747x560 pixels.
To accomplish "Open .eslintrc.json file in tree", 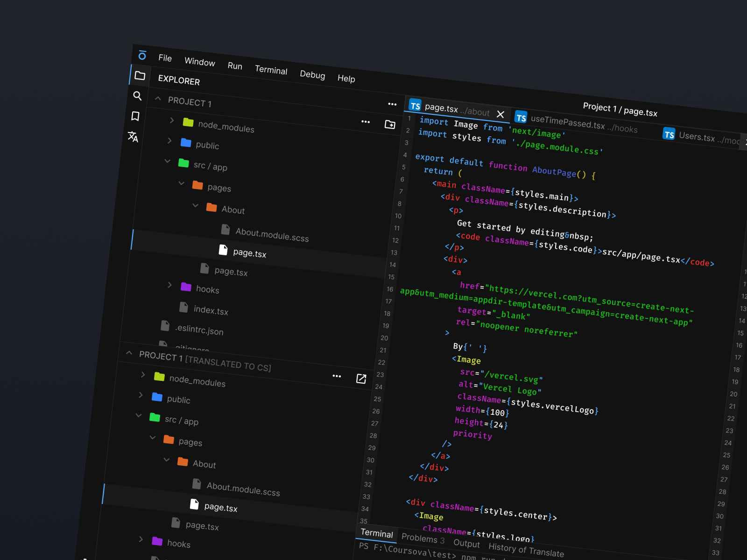I will (199, 329).
